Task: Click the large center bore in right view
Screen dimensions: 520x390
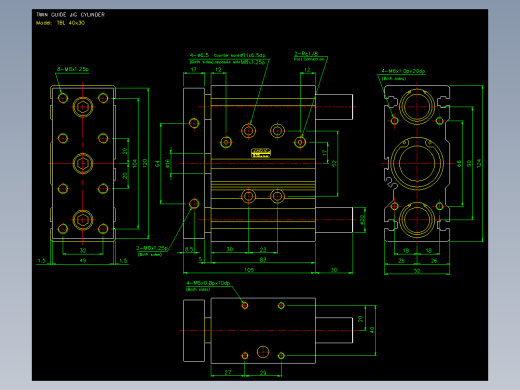Action: (417, 163)
